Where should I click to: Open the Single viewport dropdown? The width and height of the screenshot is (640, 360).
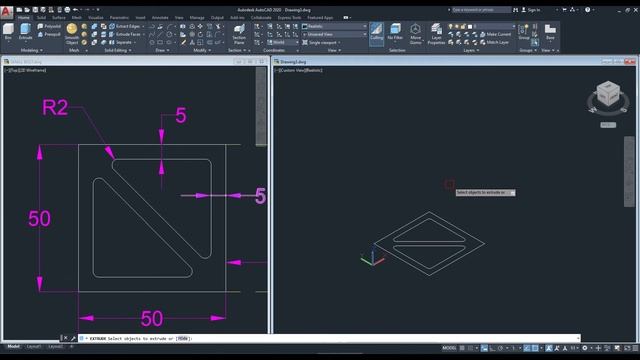(x=322, y=42)
